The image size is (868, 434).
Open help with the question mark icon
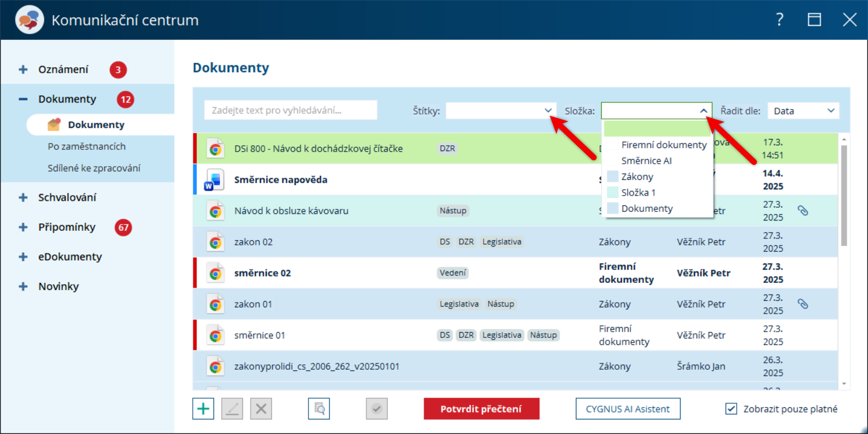tap(780, 20)
